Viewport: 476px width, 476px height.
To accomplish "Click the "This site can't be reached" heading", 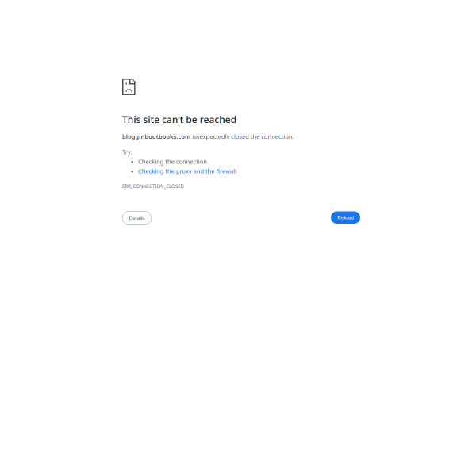I will coord(179,120).
